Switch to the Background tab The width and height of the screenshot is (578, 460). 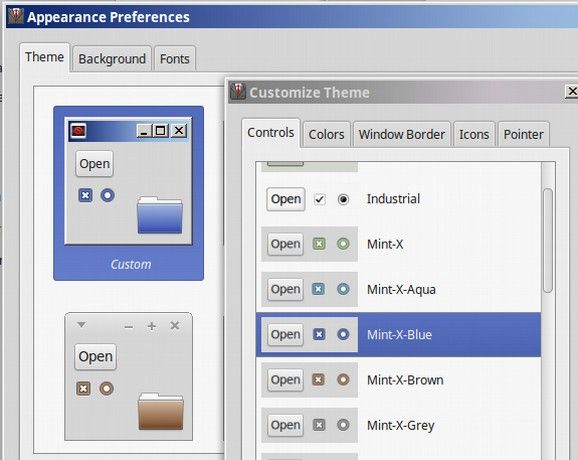112,59
